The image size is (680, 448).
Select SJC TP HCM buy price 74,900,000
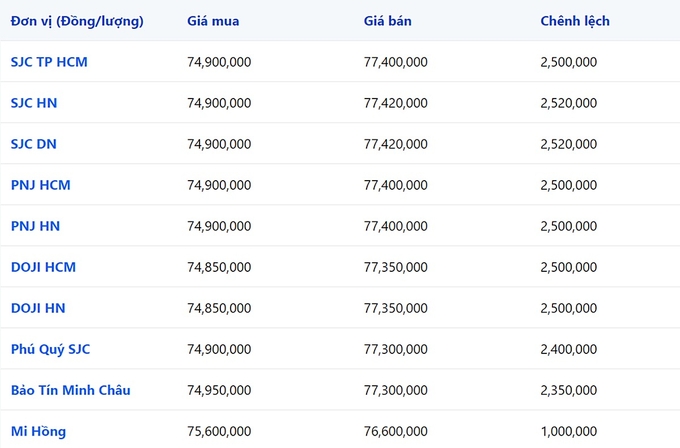pyautogui.click(x=219, y=62)
